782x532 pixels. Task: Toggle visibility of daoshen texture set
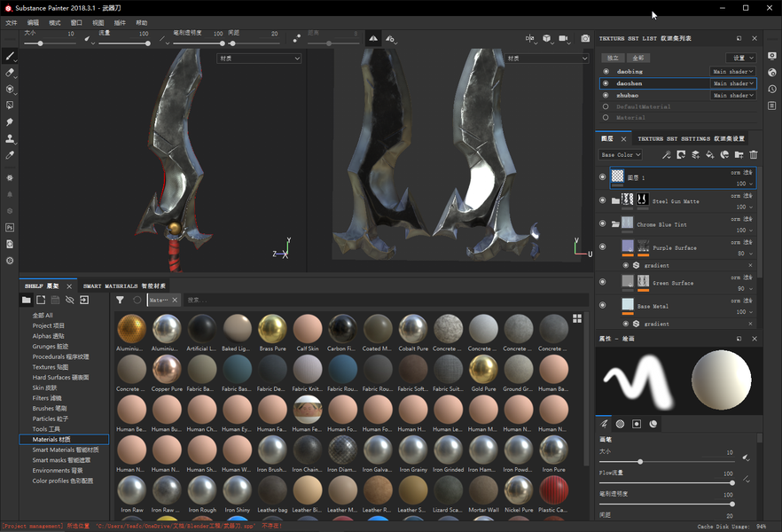(x=606, y=83)
